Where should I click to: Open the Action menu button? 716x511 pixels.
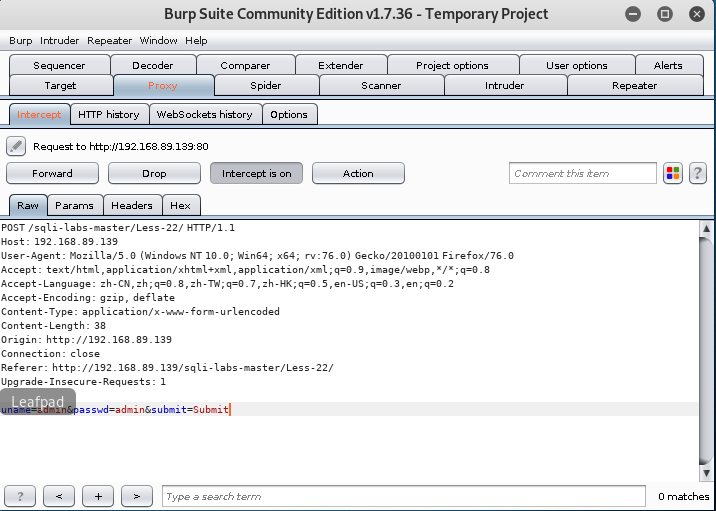pos(358,174)
